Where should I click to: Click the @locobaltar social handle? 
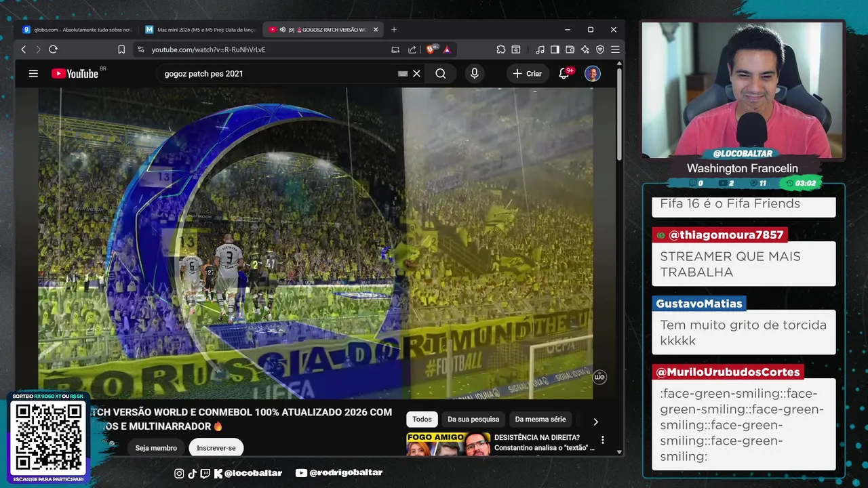pyautogui.click(x=252, y=473)
